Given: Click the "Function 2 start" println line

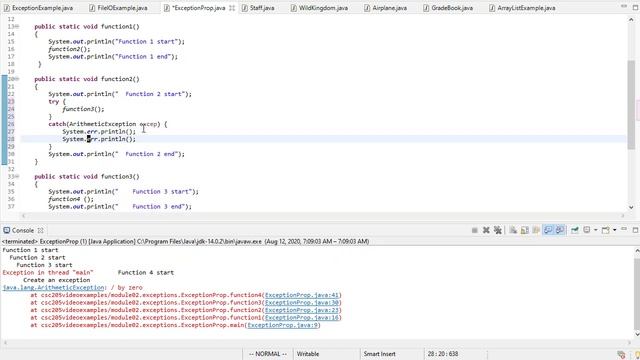Looking at the screenshot, I should (x=120, y=94).
